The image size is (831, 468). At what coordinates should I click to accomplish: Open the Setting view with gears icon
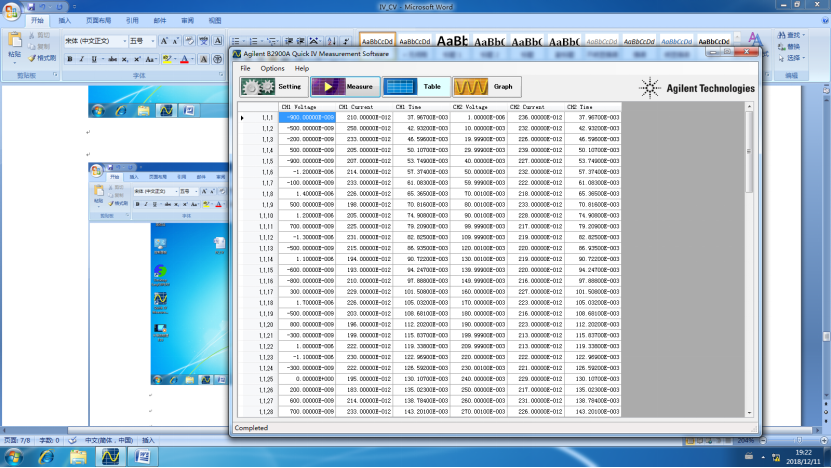pyautogui.click(x=273, y=86)
